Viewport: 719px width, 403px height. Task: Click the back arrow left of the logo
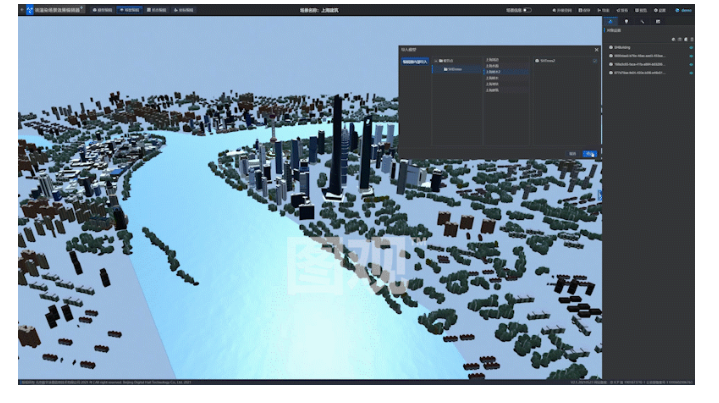pyautogui.click(x=22, y=10)
